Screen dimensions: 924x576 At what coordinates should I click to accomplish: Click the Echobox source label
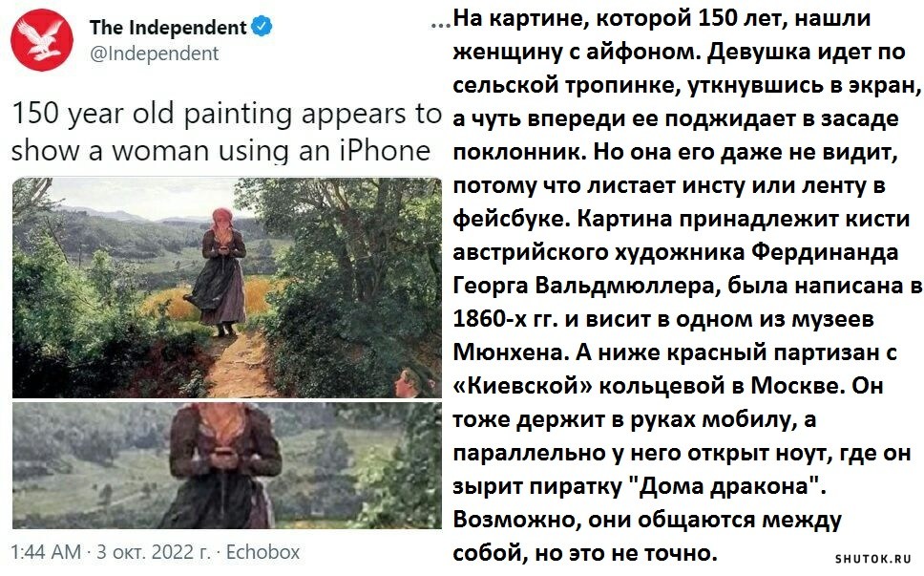pos(262,552)
